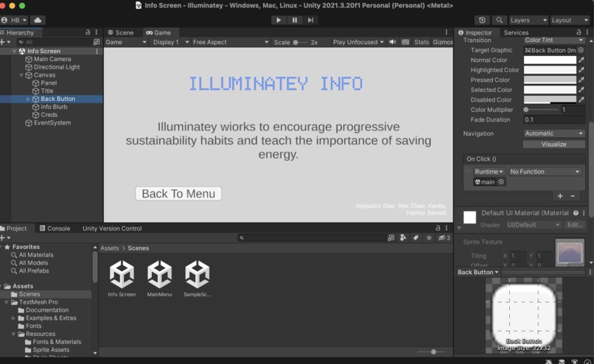Toggle the Stats overlay button

(x=422, y=42)
